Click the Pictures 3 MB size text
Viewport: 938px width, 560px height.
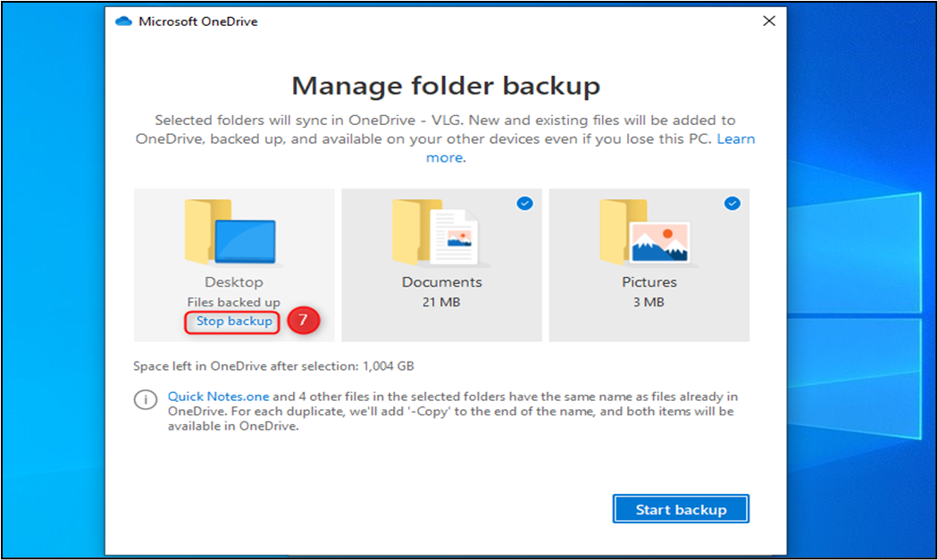(x=649, y=302)
